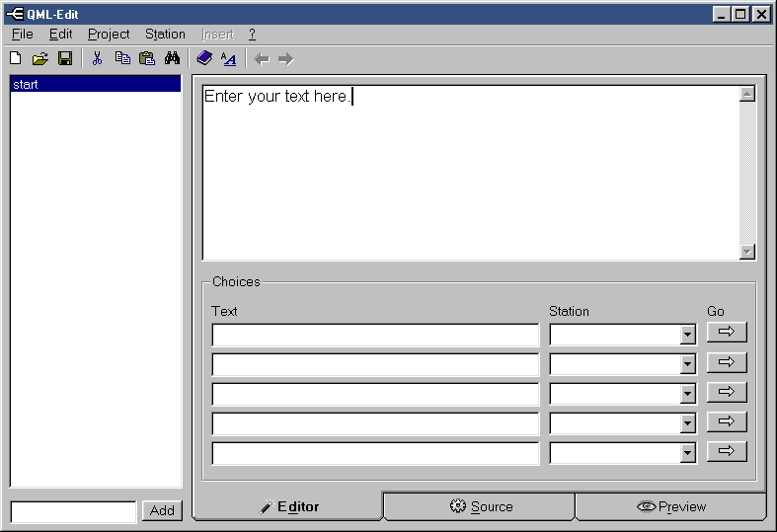Switch to the Source tab
The height and width of the screenshot is (532, 777).
tap(481, 506)
